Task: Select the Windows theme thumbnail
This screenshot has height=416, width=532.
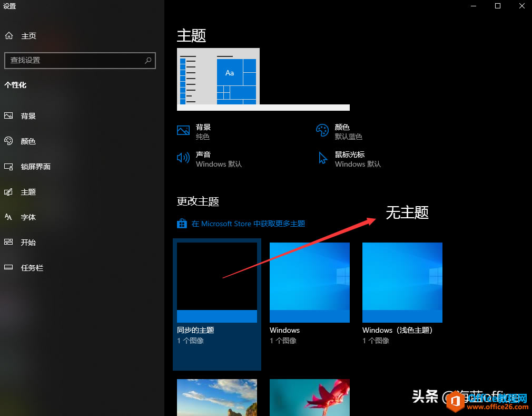Action: [309, 282]
